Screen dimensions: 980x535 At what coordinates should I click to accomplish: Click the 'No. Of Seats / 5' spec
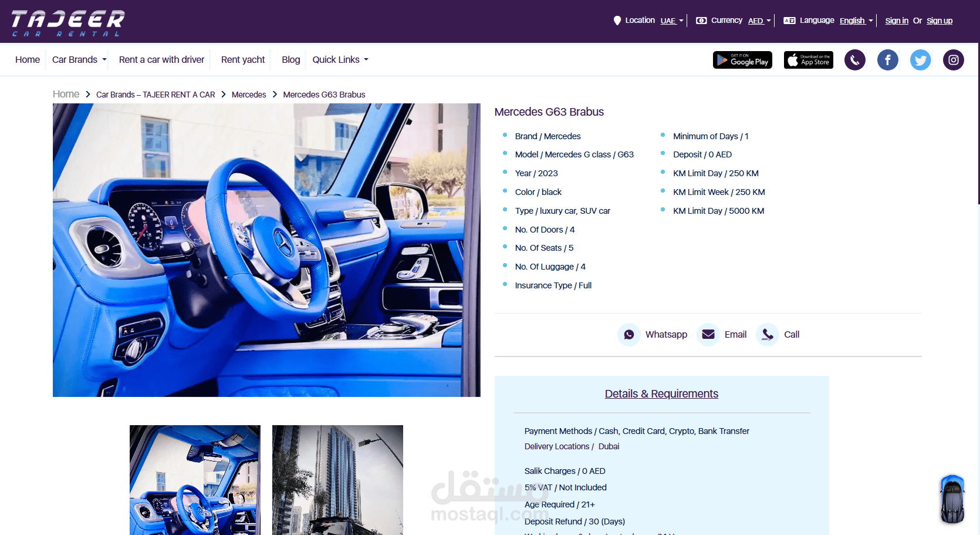coord(544,248)
